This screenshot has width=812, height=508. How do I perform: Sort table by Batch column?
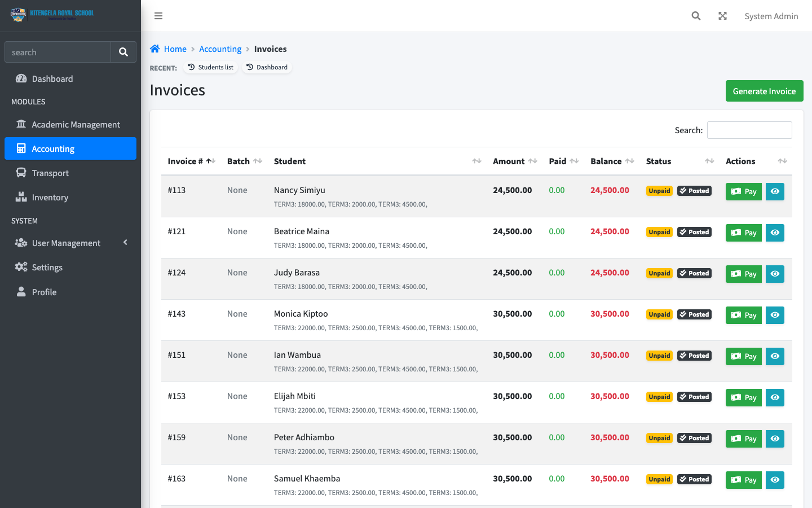tap(244, 161)
